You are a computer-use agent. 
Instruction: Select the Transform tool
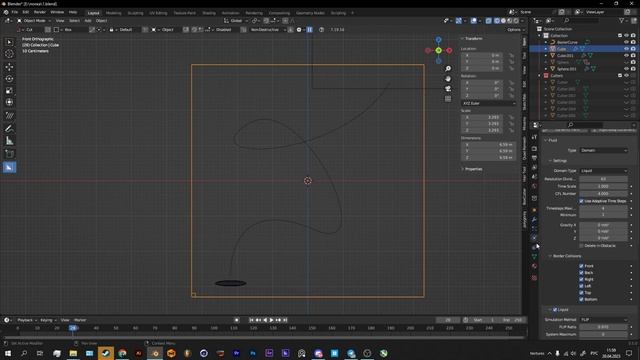click(x=9, y=102)
